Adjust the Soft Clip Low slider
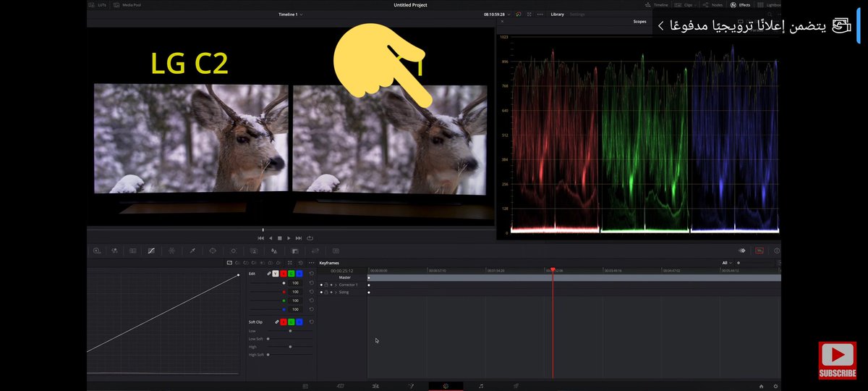This screenshot has height=391, width=868. coord(290,330)
